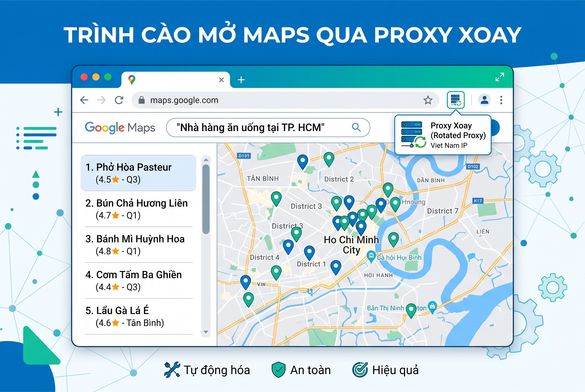Click the District 7 map label
The image size is (585, 392).
(x=442, y=211)
